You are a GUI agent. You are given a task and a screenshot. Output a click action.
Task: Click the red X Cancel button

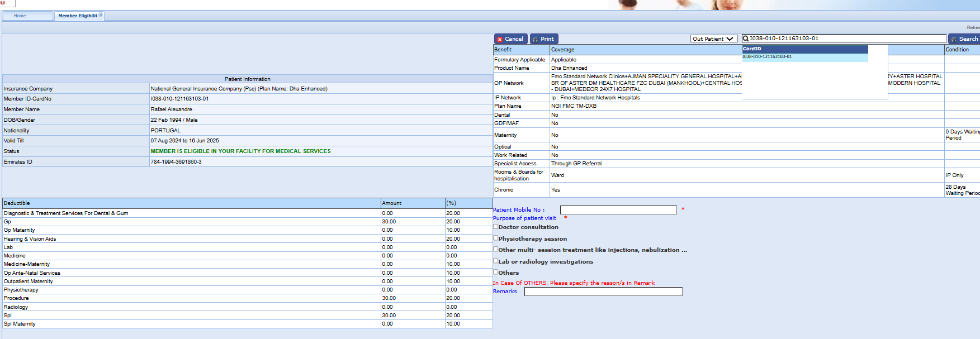click(510, 39)
